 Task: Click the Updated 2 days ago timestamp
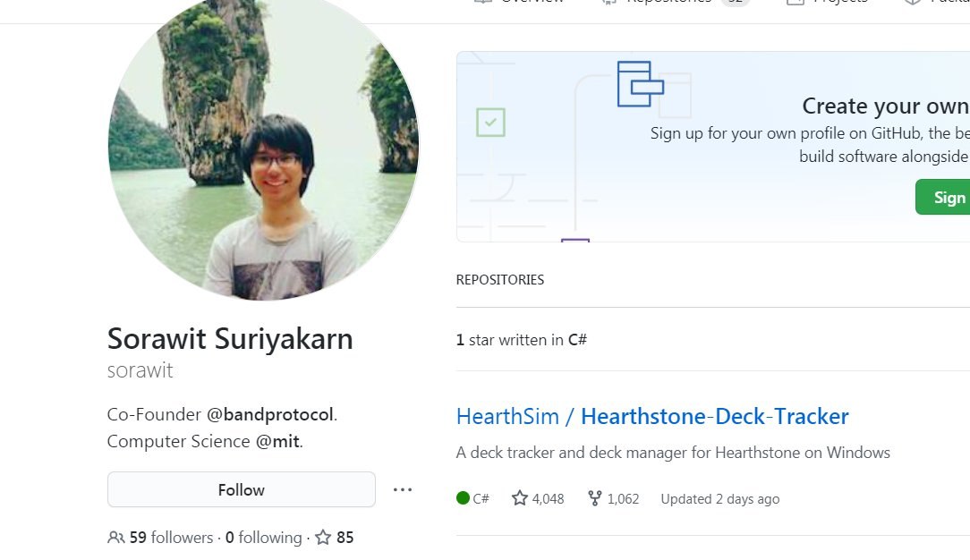pyautogui.click(x=720, y=499)
